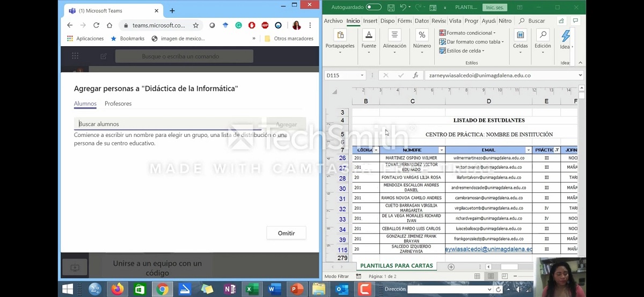Open the Fuente font group
644x297 pixels.
369,41
